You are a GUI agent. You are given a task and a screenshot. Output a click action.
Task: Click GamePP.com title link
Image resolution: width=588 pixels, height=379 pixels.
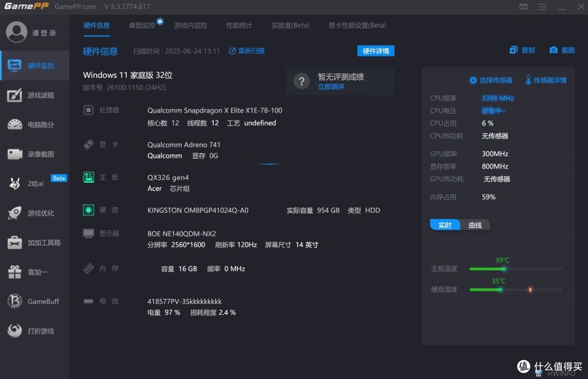point(75,7)
